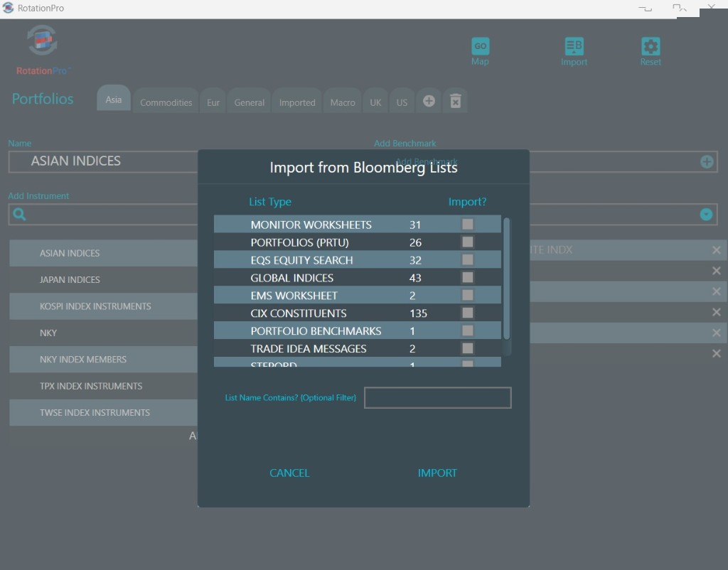This screenshot has height=570, width=728.
Task: Click the delete portfolio tab trash icon
Action: [x=456, y=101]
